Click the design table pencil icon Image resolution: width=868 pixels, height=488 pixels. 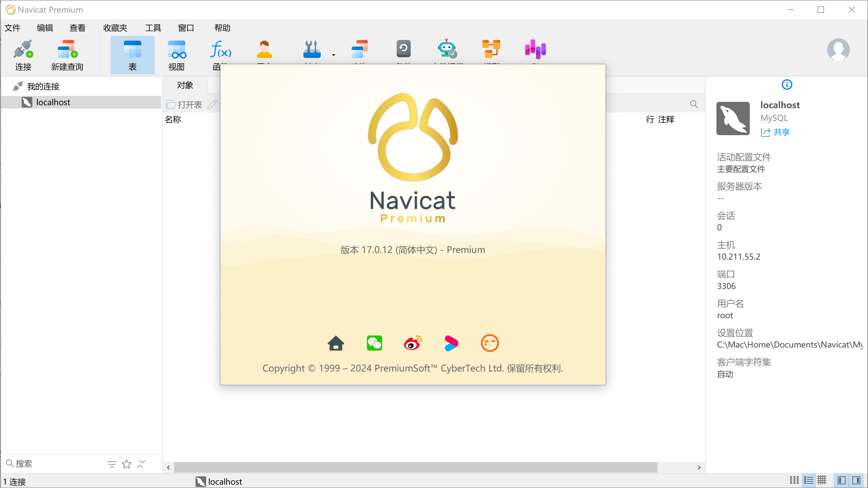coord(212,105)
